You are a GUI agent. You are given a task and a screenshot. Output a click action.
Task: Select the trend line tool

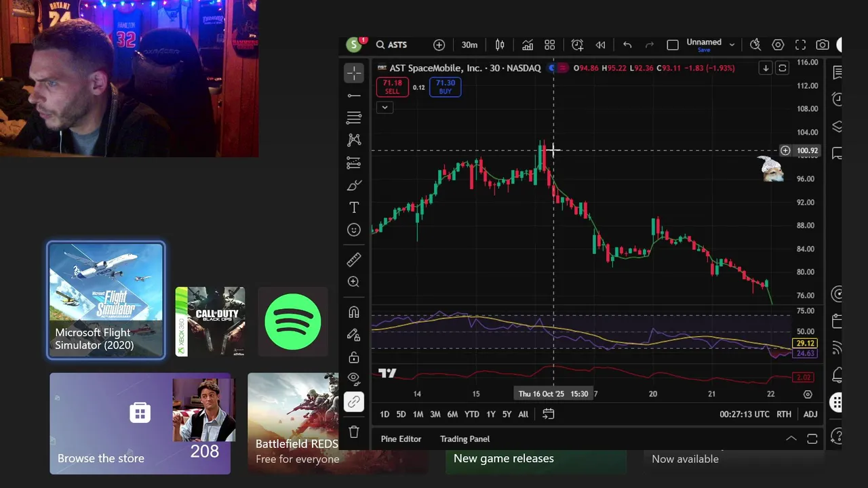353,96
